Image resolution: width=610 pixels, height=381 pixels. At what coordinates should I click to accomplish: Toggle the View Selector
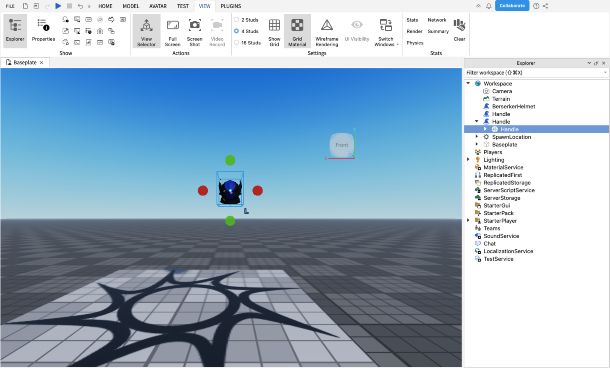146,31
